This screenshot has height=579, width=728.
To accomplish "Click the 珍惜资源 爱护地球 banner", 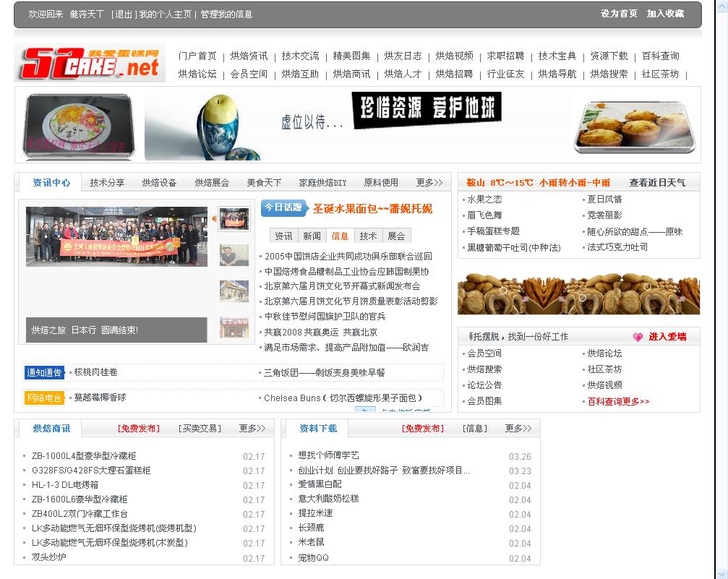I will [427, 109].
